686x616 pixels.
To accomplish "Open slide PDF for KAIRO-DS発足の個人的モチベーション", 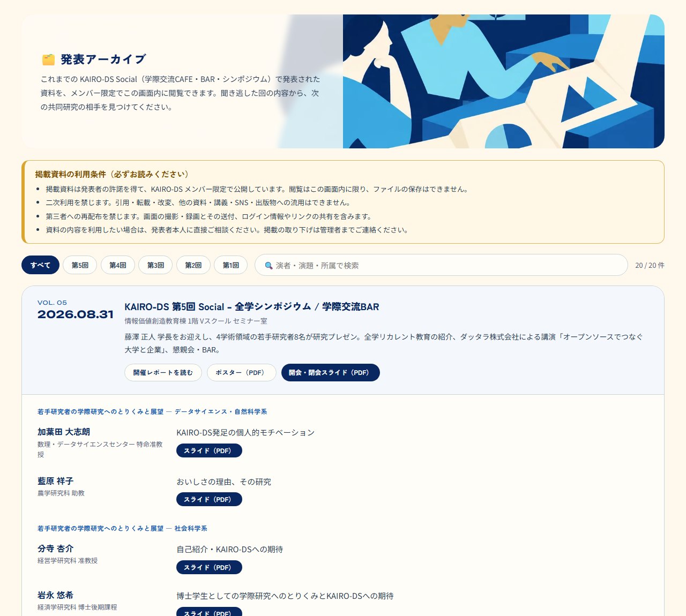I will point(209,451).
